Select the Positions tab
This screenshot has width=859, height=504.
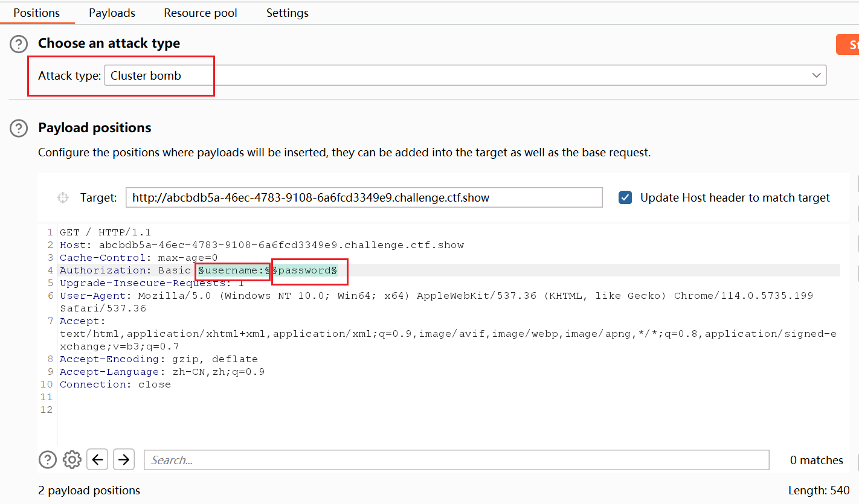[37, 13]
